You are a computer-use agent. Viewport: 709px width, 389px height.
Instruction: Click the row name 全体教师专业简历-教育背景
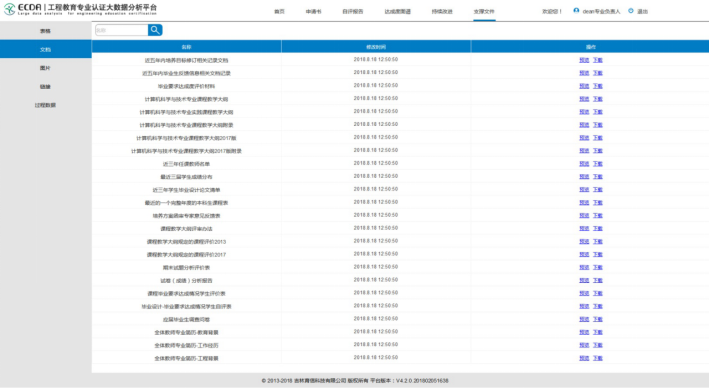(x=186, y=332)
